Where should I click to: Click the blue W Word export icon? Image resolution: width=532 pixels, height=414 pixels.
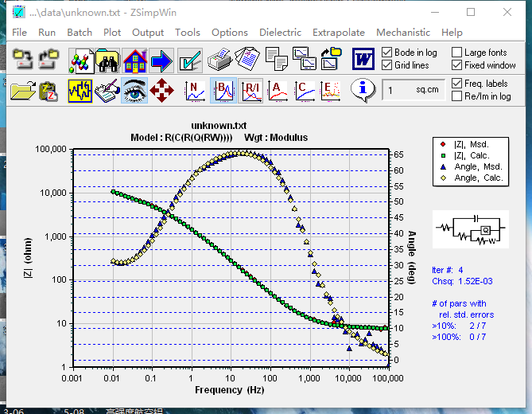pos(363,60)
